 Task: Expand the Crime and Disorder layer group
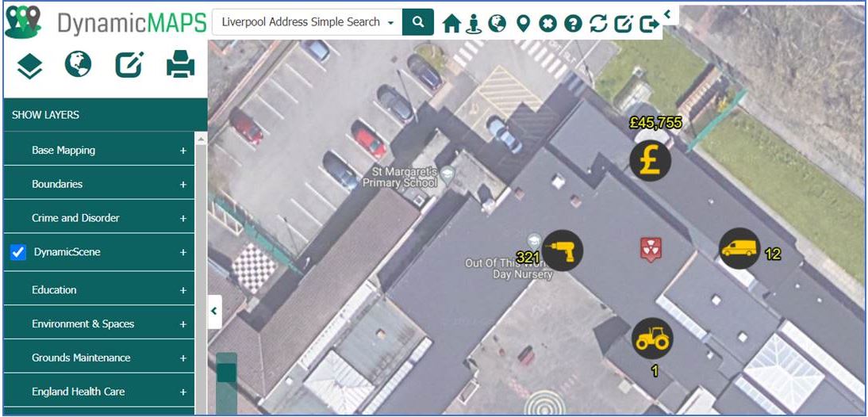[x=183, y=219]
